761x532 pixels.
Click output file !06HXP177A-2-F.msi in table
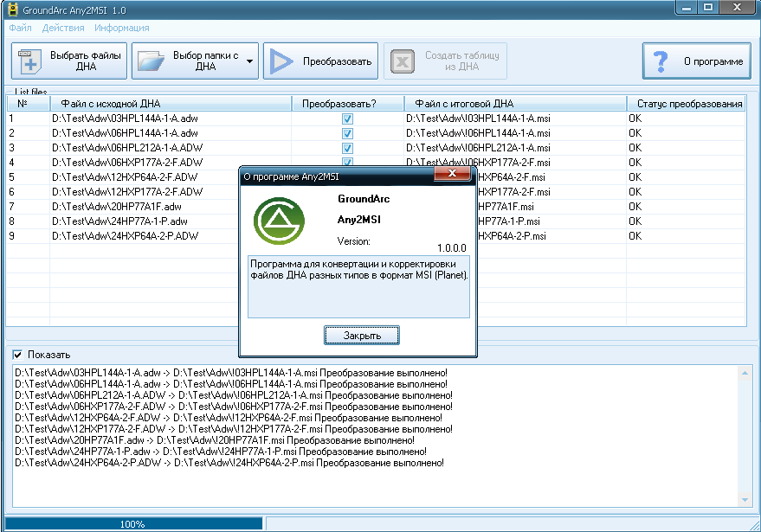pyautogui.click(x=478, y=162)
